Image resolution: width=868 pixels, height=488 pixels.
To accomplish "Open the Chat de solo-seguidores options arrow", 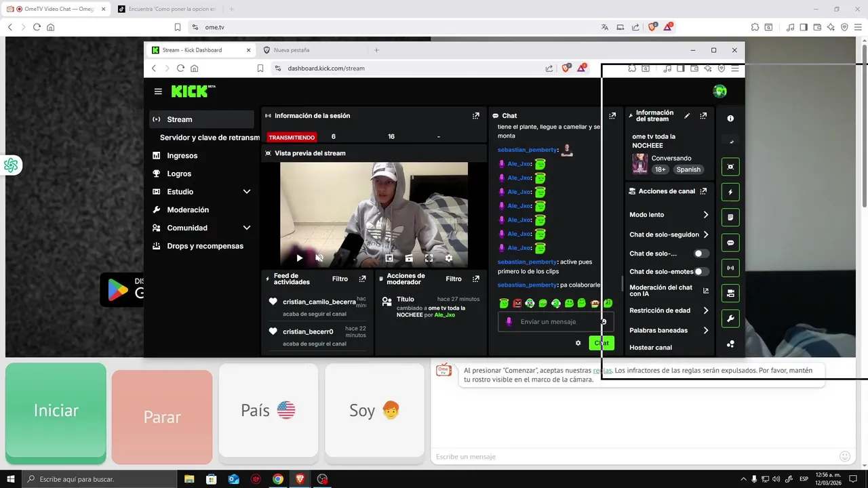I will tap(705, 235).
